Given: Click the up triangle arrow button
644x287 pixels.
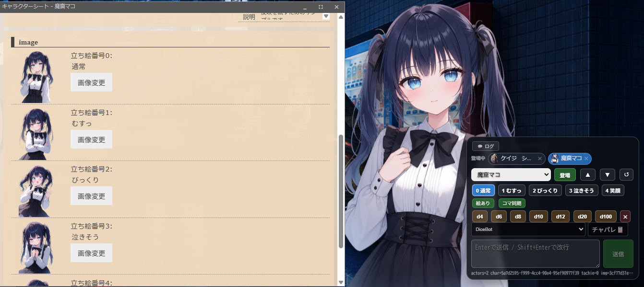Looking at the screenshot, I should tap(587, 175).
